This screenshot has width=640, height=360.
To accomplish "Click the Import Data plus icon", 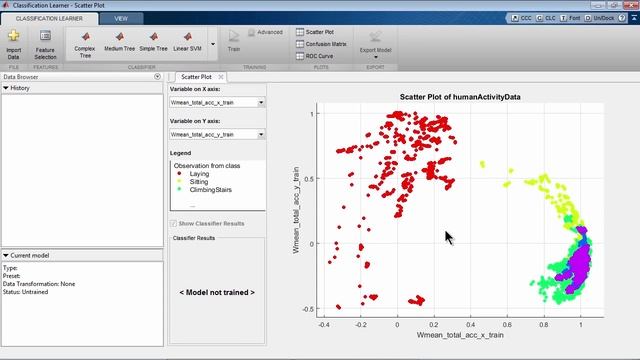I will pos(13,36).
